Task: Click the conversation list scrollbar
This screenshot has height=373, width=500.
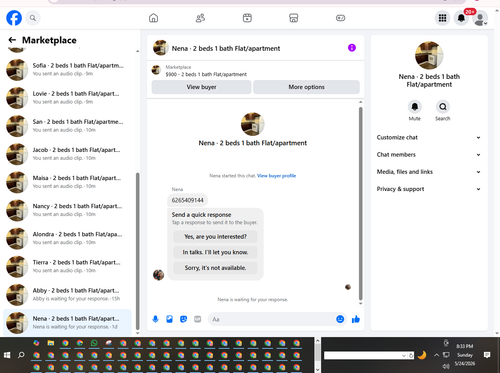Action: pos(137,251)
